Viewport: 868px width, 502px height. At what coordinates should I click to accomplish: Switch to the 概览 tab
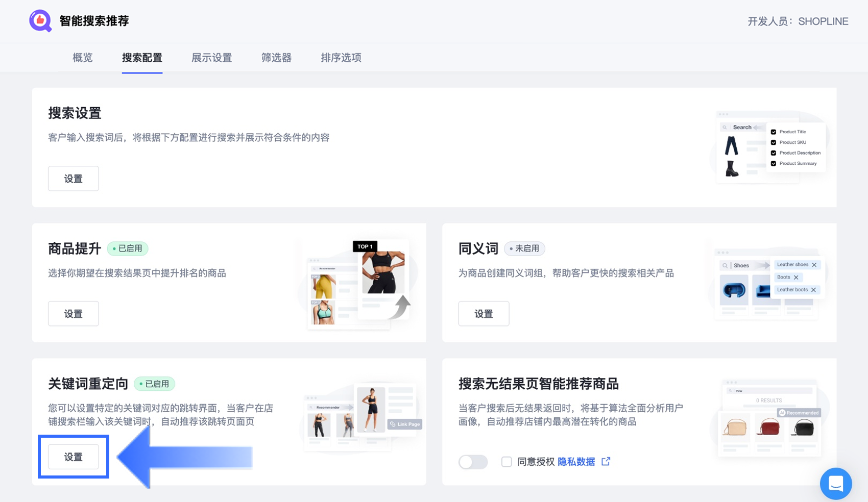pos(83,58)
